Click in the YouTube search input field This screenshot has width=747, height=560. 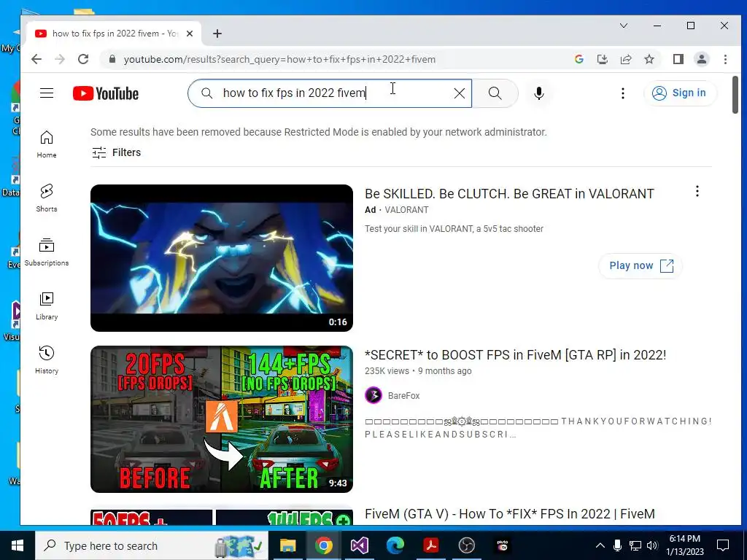[330, 93]
